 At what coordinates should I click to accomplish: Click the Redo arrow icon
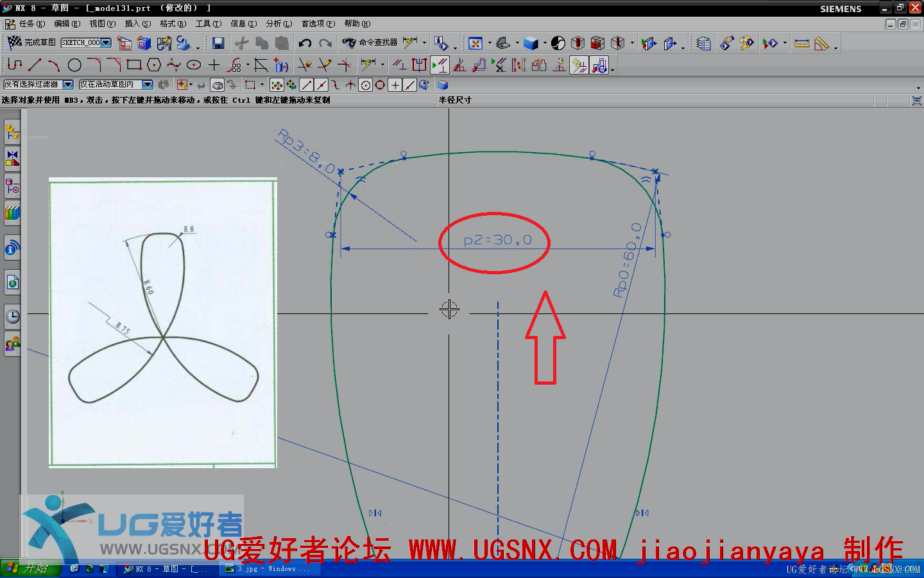325,43
